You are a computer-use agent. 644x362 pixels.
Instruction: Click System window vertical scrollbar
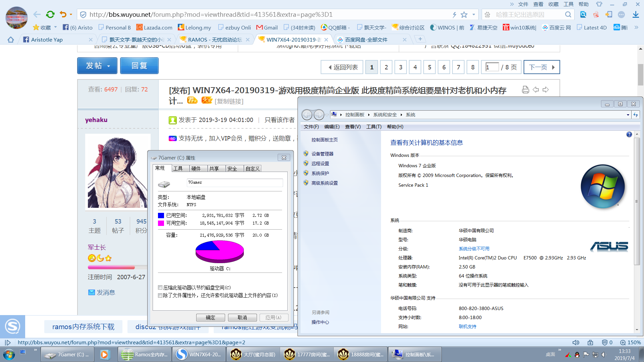(637, 201)
